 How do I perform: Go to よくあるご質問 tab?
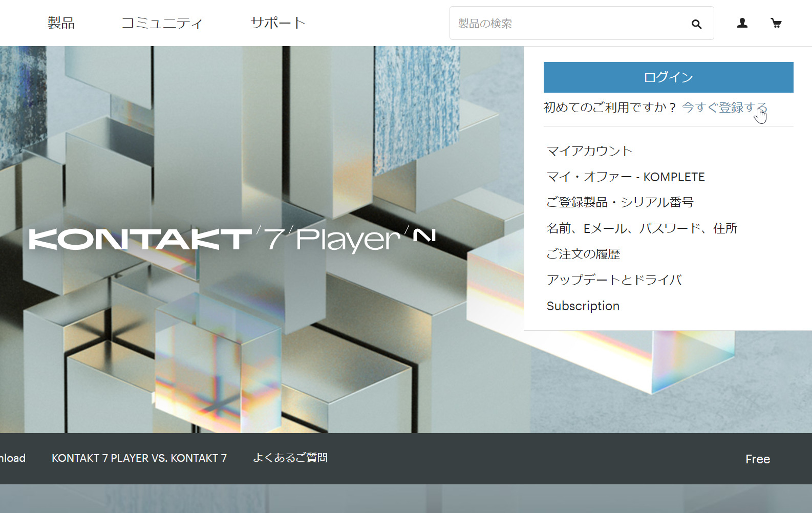pyautogui.click(x=290, y=458)
